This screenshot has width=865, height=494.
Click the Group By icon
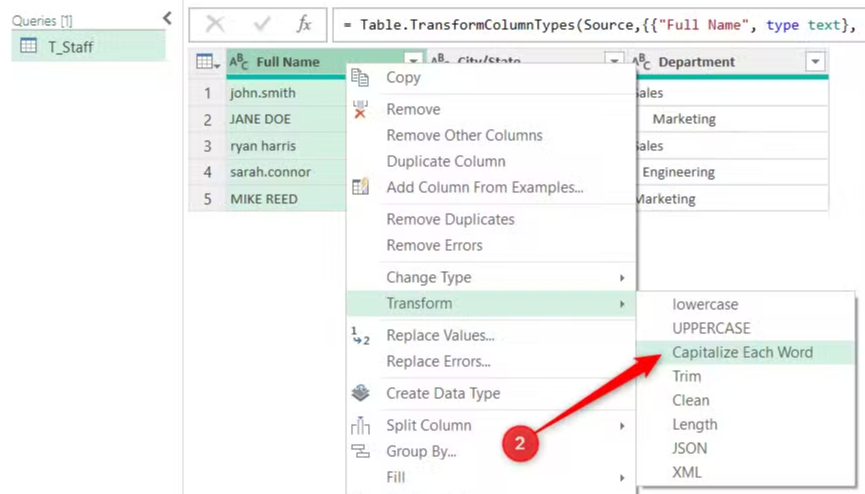click(x=360, y=451)
